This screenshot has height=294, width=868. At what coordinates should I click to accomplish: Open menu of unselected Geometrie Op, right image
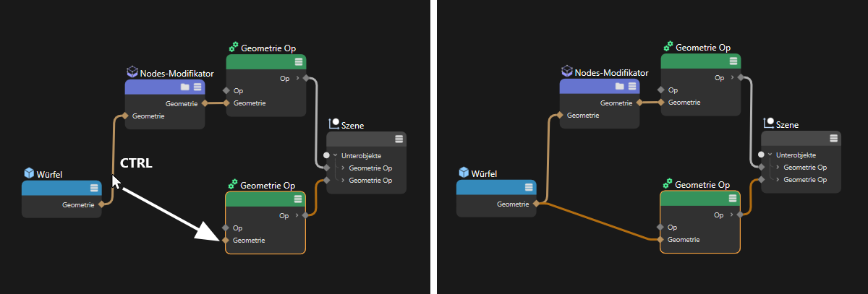[x=733, y=61]
